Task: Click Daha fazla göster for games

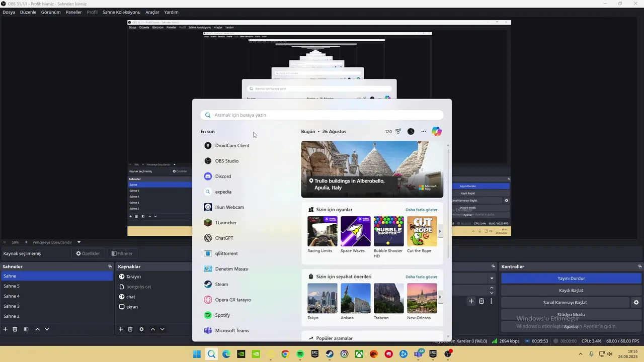Action: [421, 210]
